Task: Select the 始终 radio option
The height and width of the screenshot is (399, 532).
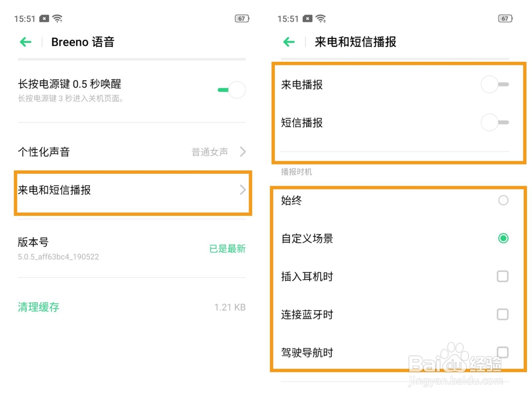Action: coord(503,201)
